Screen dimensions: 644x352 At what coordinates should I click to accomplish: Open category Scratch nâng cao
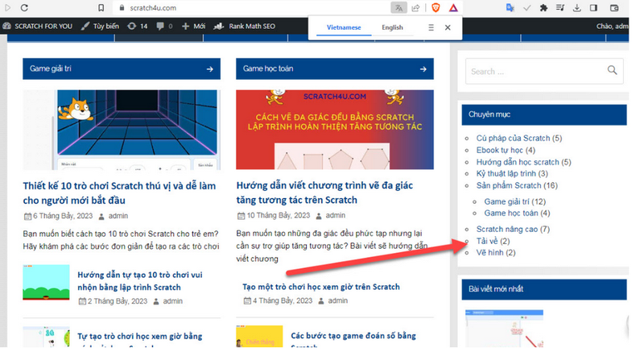[507, 230]
